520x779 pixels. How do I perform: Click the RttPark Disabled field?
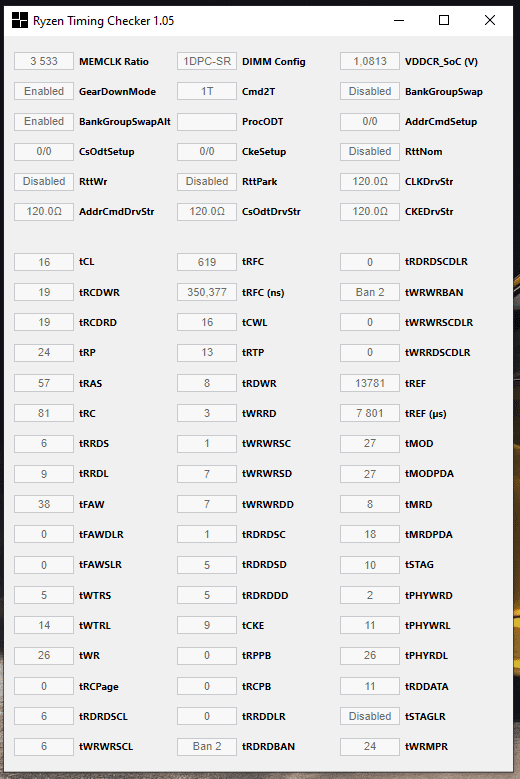point(207,181)
